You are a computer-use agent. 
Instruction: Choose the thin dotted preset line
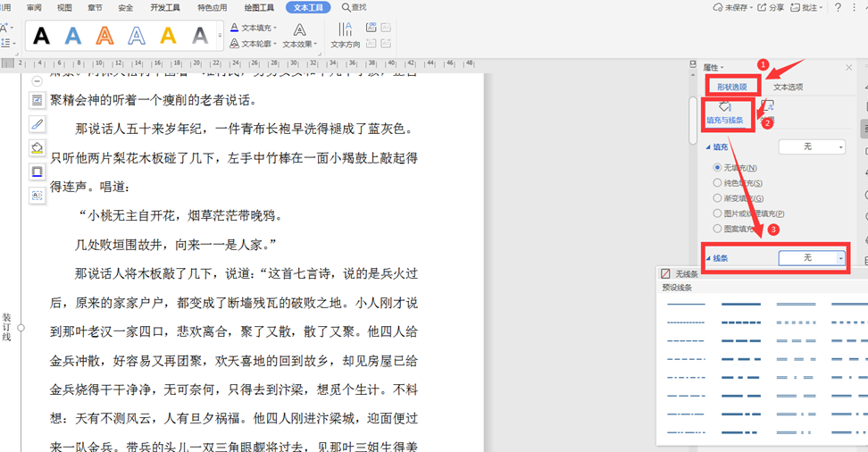[x=686, y=322]
